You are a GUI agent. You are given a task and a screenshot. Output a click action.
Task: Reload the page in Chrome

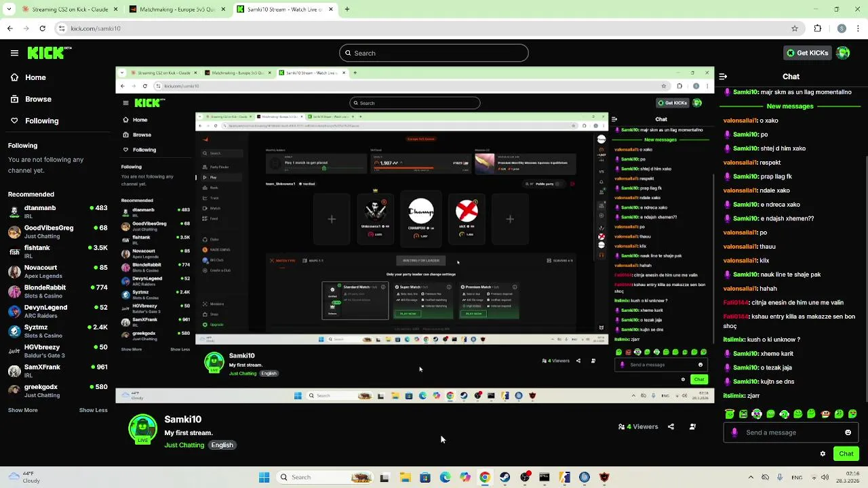[42, 28]
